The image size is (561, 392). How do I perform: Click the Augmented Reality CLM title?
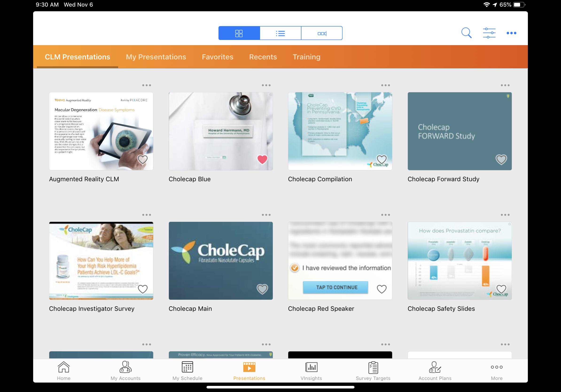point(84,179)
